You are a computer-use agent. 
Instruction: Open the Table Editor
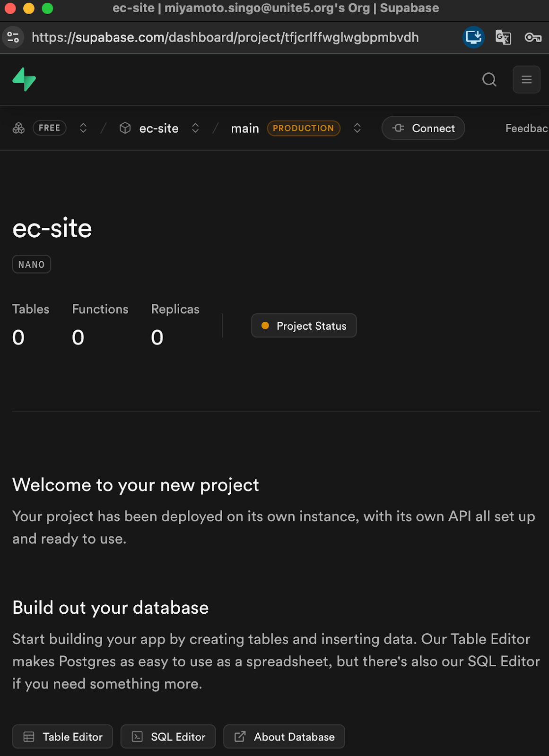[62, 737]
